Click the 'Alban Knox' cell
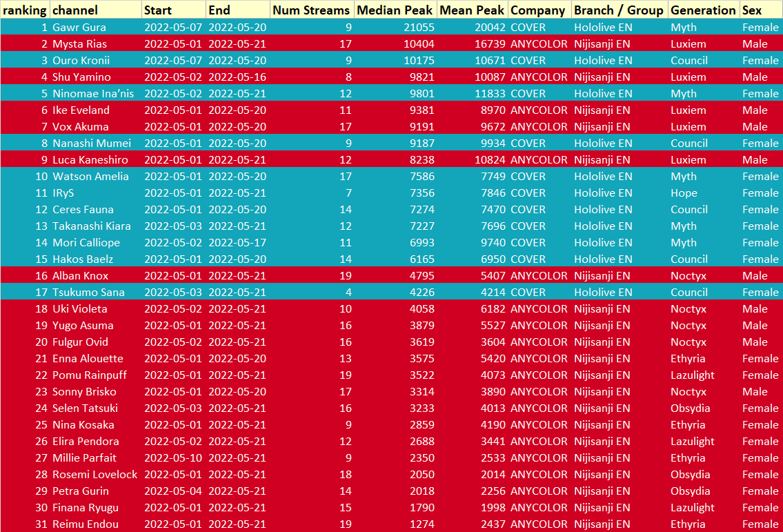Viewport: 783px width, 532px height. [x=95, y=276]
